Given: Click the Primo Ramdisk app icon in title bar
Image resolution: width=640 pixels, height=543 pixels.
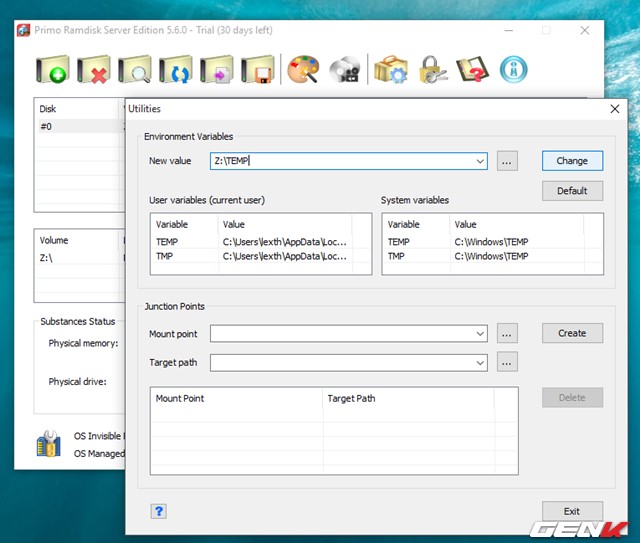Looking at the screenshot, I should click(23, 30).
